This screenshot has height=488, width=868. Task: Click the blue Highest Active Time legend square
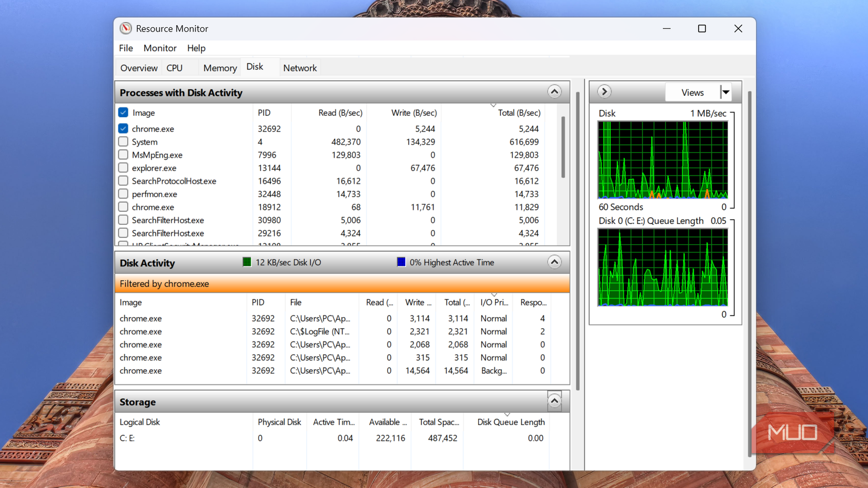401,262
